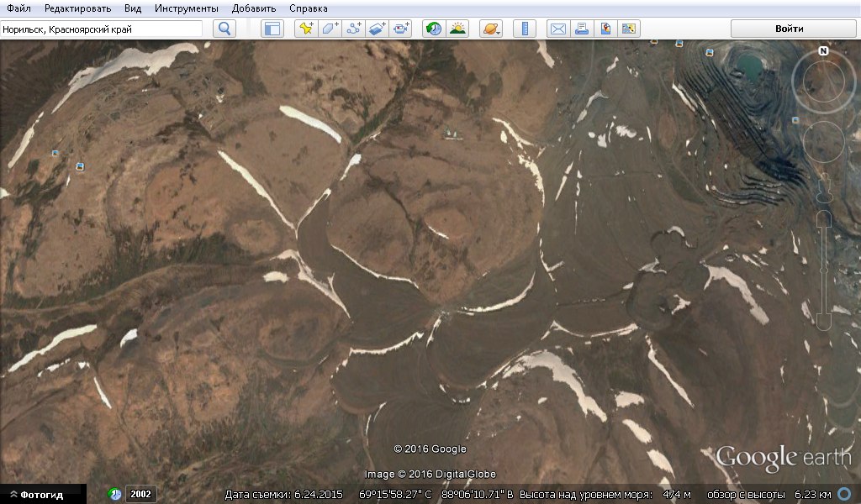Click the zoom slider track
Viewport: 861px width, 504px height.
coord(823,269)
